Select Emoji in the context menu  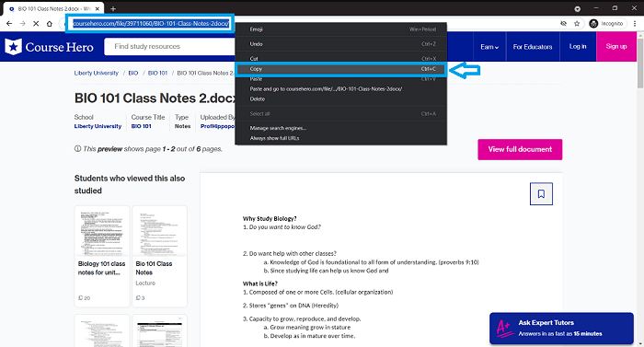pyautogui.click(x=340, y=29)
